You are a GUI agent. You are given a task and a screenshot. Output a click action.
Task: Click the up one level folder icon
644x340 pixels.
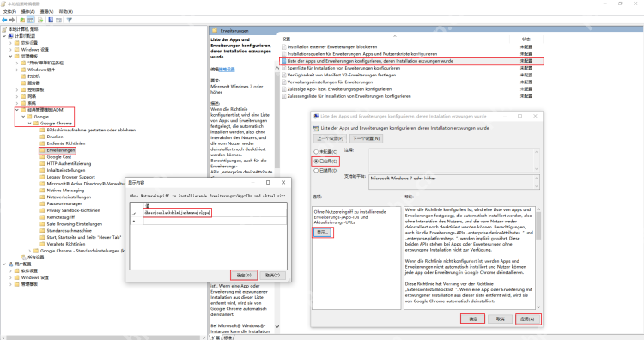[x=22, y=20]
